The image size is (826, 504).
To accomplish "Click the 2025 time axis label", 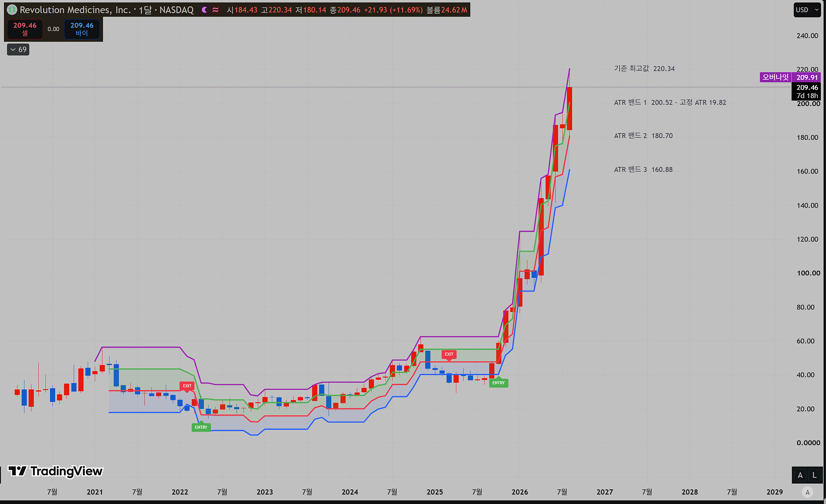I will pyautogui.click(x=435, y=492).
